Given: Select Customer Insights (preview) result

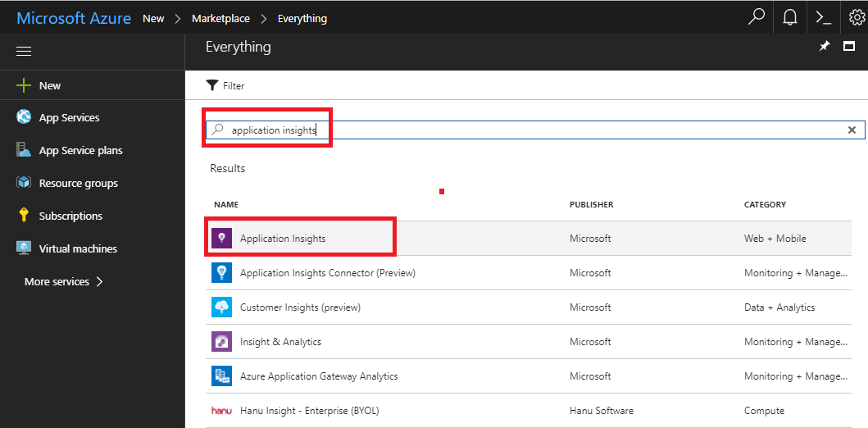Looking at the screenshot, I should [x=300, y=307].
